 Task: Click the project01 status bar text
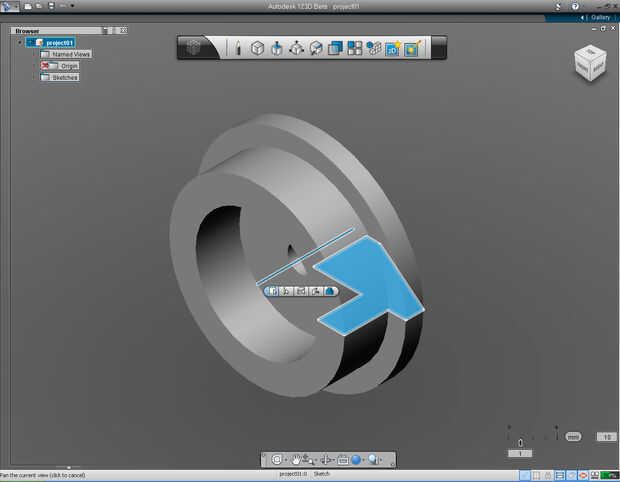pyautogui.click(x=293, y=474)
